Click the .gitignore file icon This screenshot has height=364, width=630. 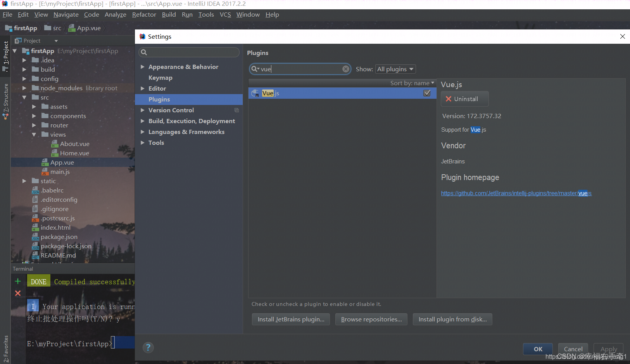click(35, 209)
